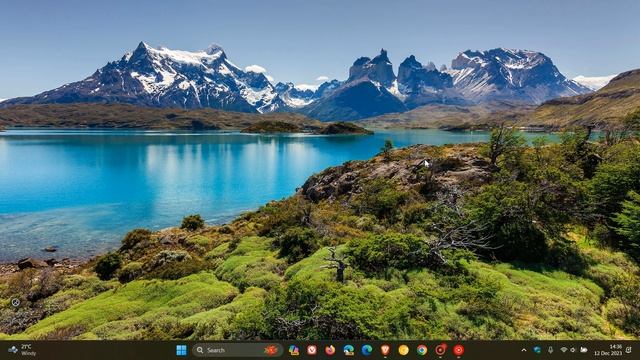Screen dimensions: 640x360
Task: Expand the hidden system tray icons chevron
Action: click(524, 350)
